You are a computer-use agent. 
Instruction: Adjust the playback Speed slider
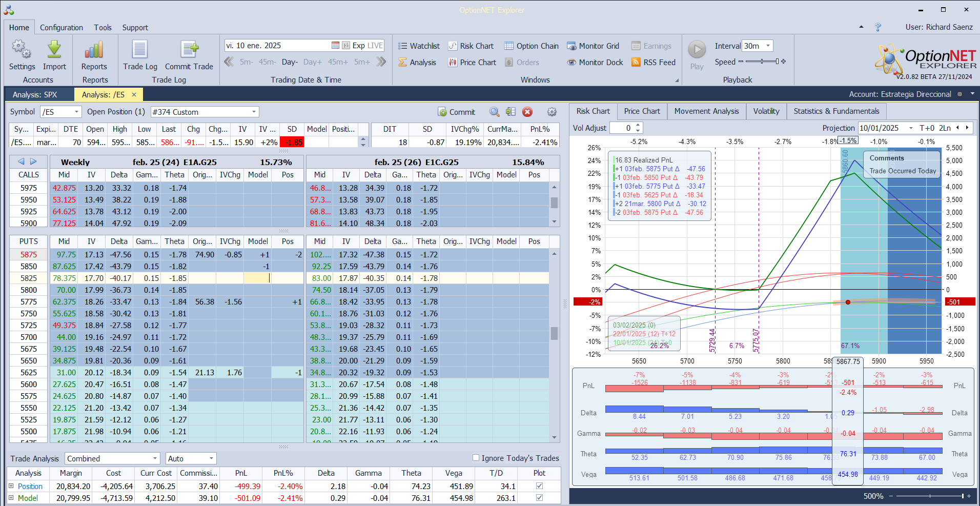pos(762,62)
